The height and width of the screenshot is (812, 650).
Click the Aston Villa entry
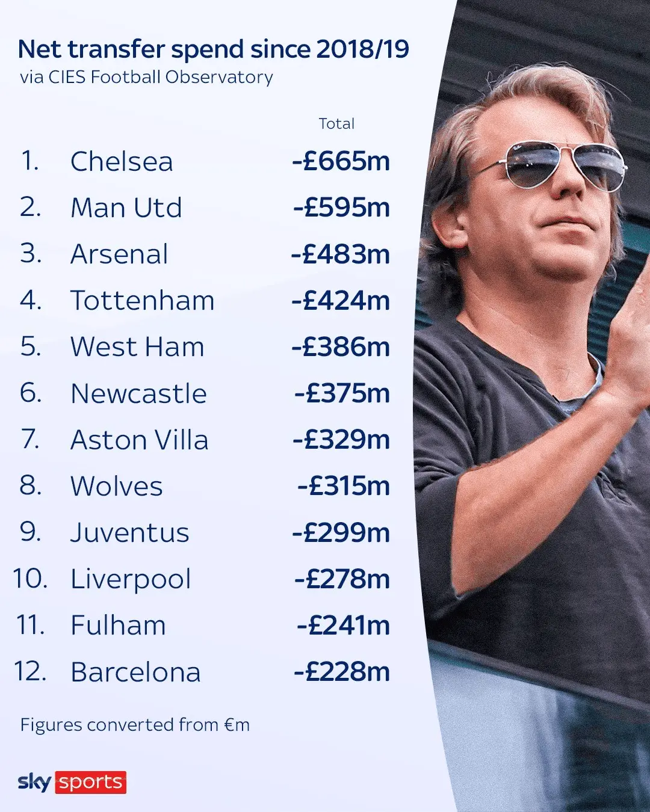(x=139, y=440)
